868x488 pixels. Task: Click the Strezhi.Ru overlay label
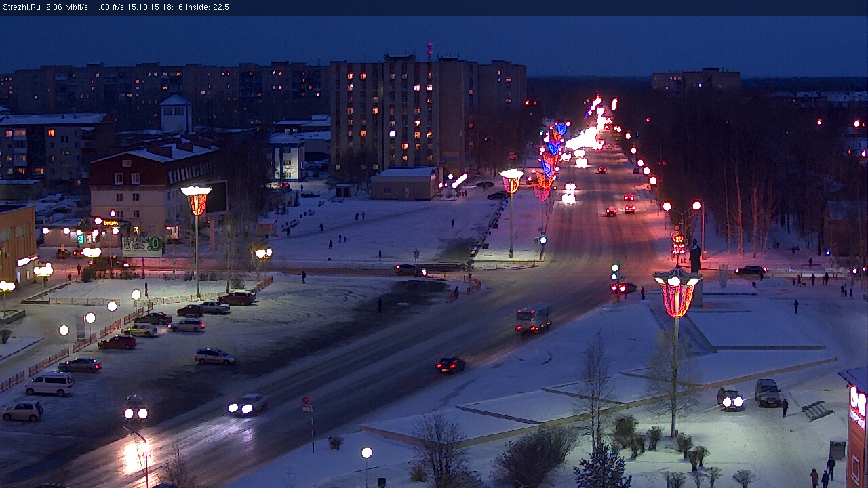click(x=22, y=7)
